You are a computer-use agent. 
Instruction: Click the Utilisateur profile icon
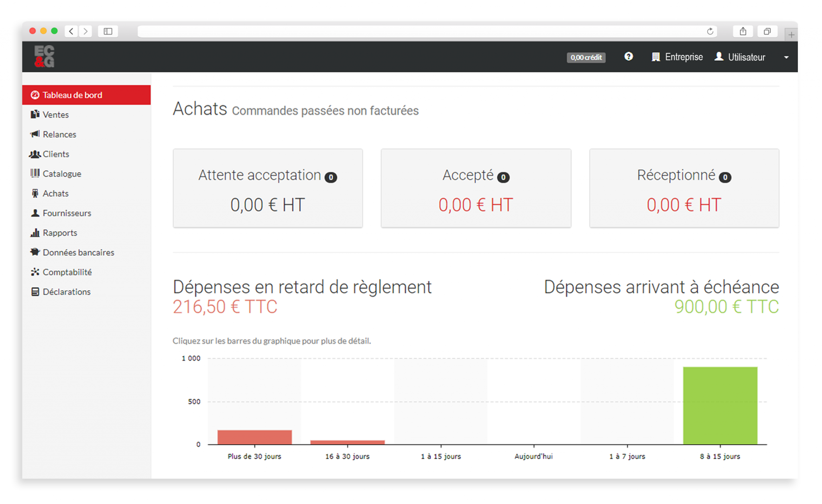point(719,57)
